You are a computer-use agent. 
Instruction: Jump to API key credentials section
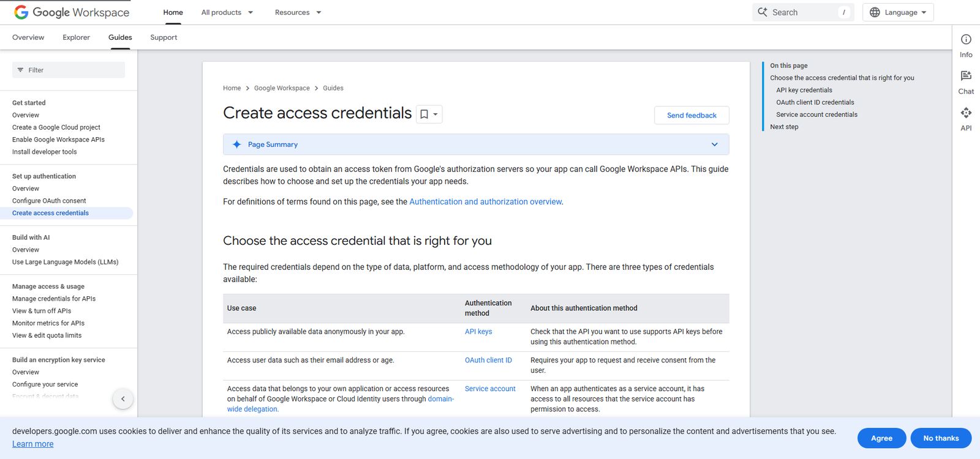tap(804, 90)
